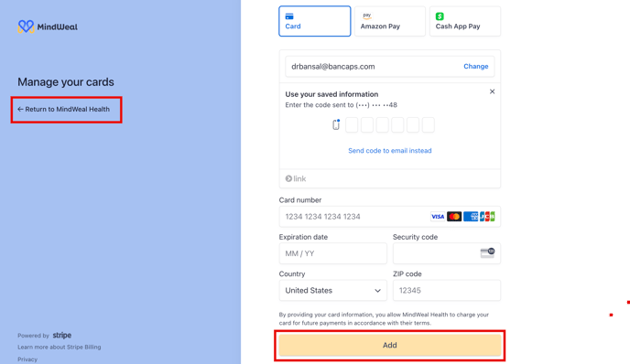Click the Use your saved information heading
The width and height of the screenshot is (630, 364).
331,94
